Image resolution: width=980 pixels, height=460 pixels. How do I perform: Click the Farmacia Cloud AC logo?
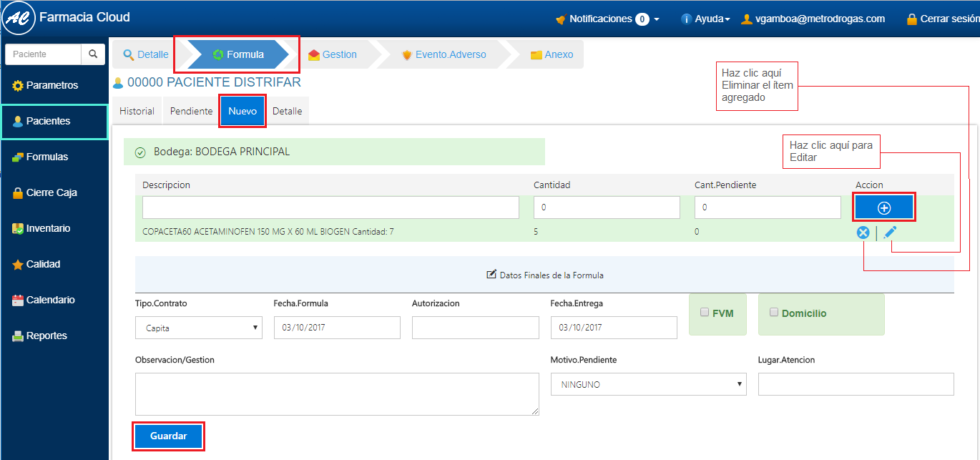[19, 19]
